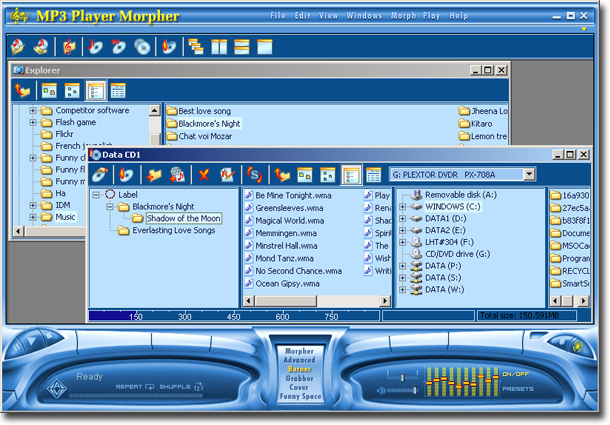Click the S-shaped icon in Data CD1 toolbar
Screen dimensions: 610x425
coord(254,175)
